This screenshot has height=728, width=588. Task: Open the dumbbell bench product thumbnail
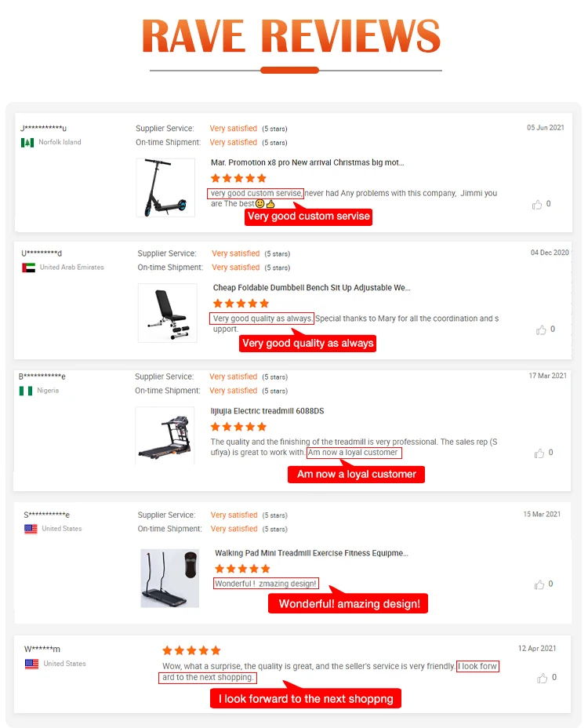167,313
